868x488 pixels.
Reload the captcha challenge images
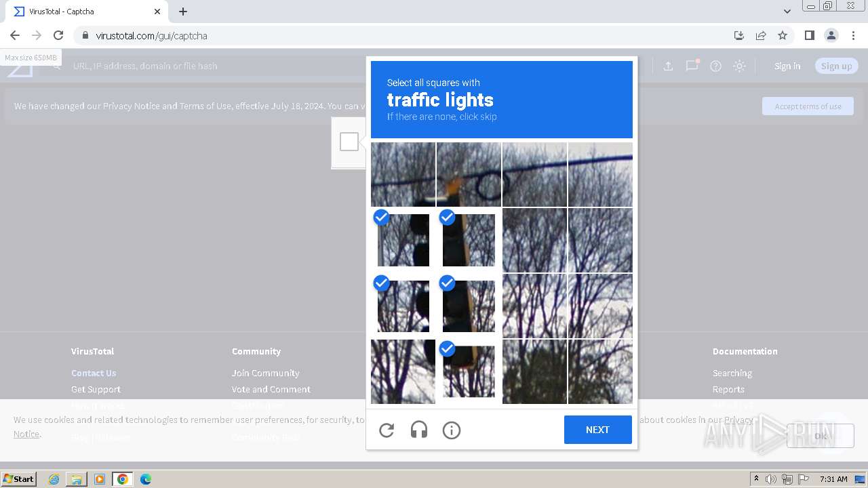click(387, 430)
